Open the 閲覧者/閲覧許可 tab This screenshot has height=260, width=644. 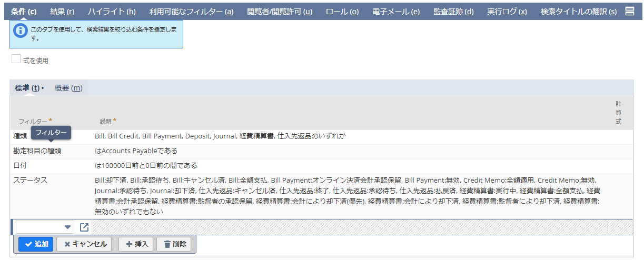279,11
